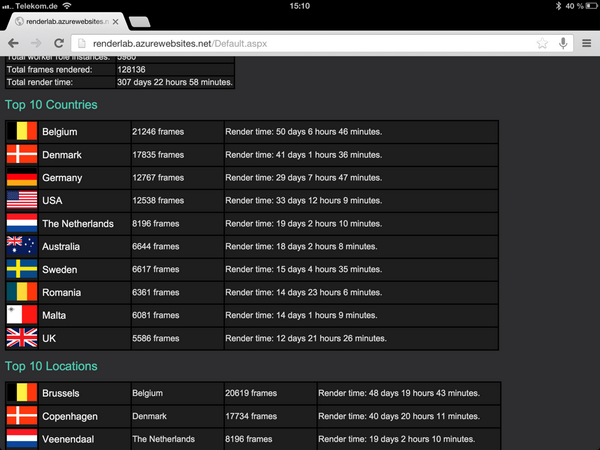Click the 15:10 clock in status bar

pyautogui.click(x=300, y=6)
